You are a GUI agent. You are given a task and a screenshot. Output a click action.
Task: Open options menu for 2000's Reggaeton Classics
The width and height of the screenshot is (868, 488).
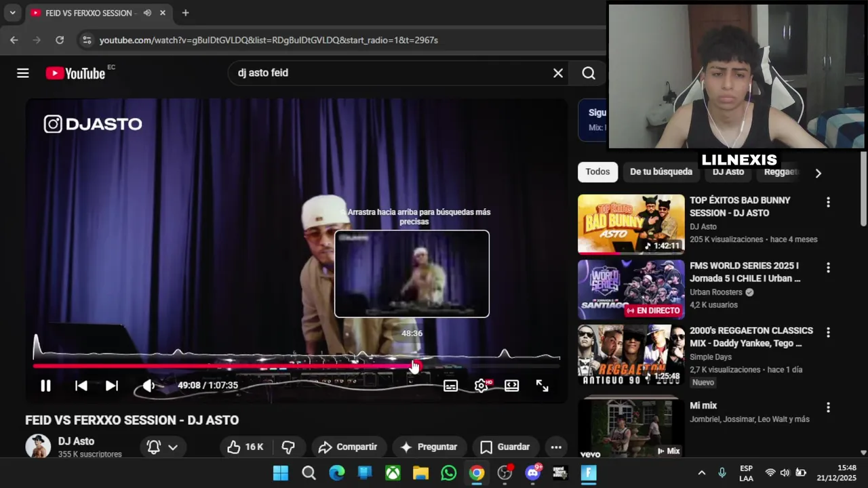[828, 333]
